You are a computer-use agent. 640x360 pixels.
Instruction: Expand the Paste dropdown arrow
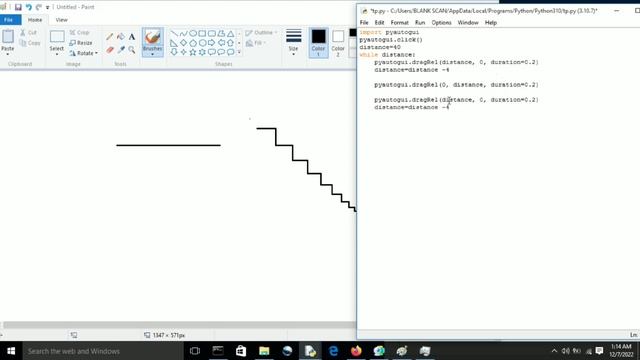8,54
